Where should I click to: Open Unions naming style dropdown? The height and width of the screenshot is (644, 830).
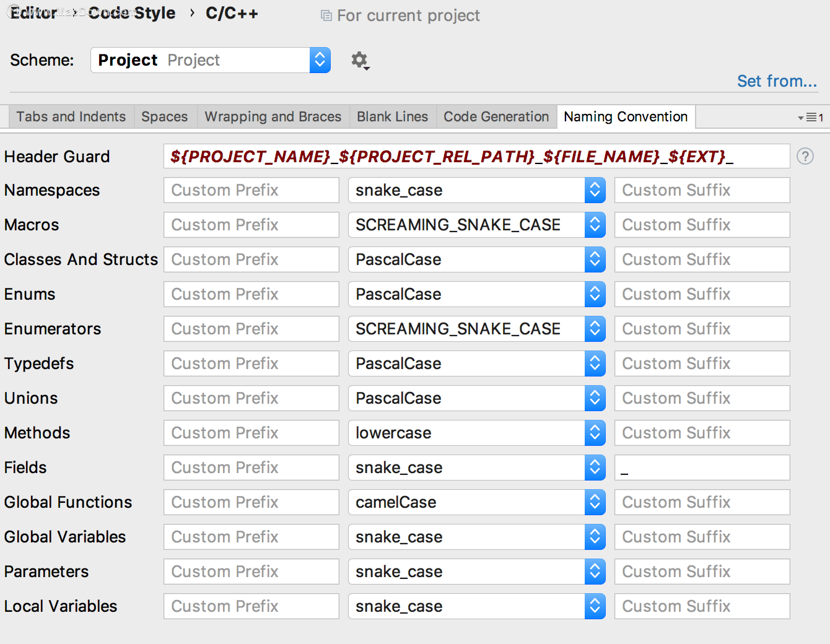tap(477, 398)
